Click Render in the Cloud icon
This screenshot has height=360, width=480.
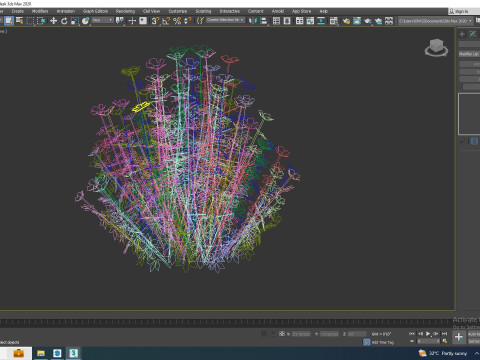[378, 21]
